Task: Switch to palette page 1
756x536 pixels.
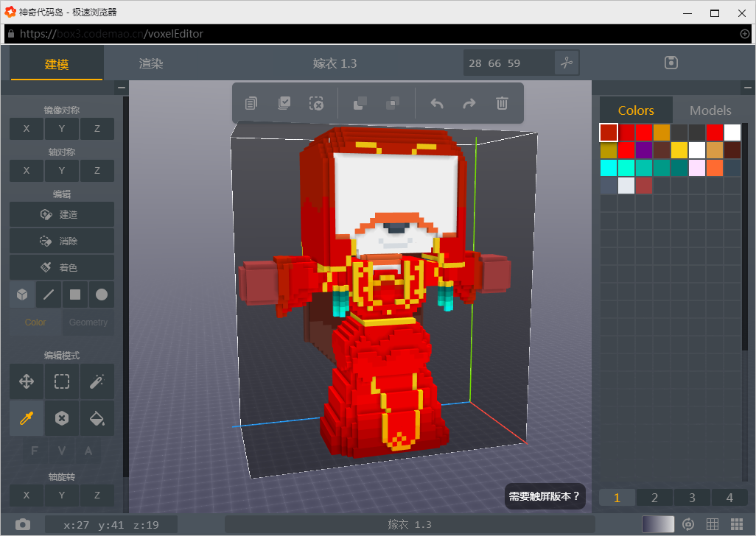Action: [x=617, y=498]
